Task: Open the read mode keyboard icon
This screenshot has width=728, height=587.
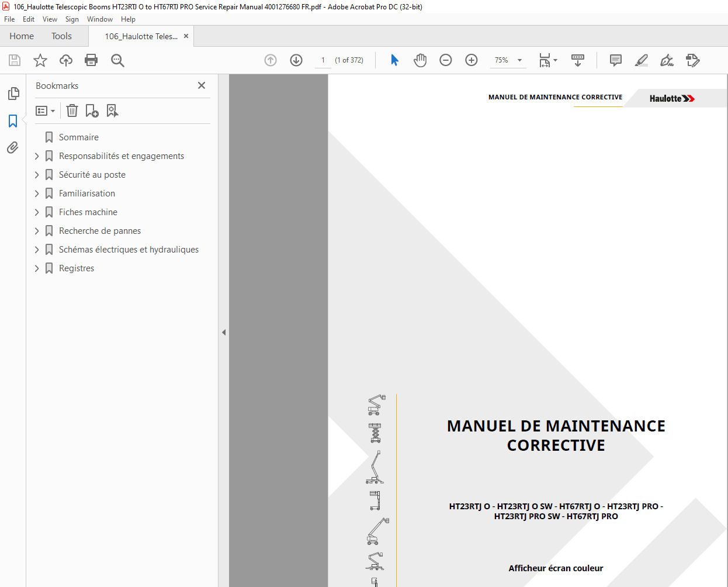Action: coord(578,60)
